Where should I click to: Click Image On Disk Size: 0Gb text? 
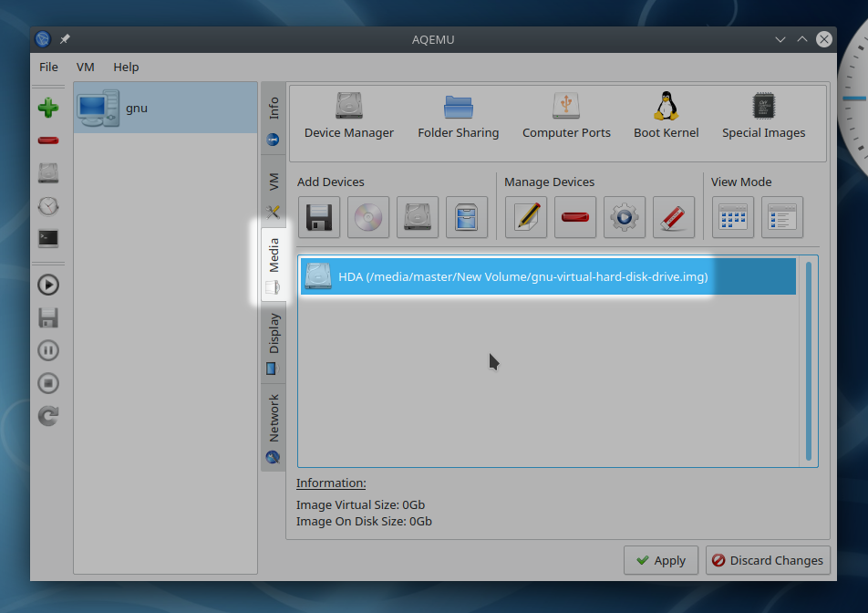coord(364,522)
